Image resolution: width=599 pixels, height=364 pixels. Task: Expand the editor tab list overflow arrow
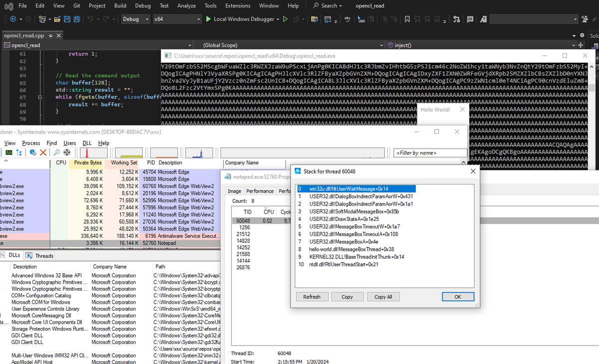[x=574, y=35]
